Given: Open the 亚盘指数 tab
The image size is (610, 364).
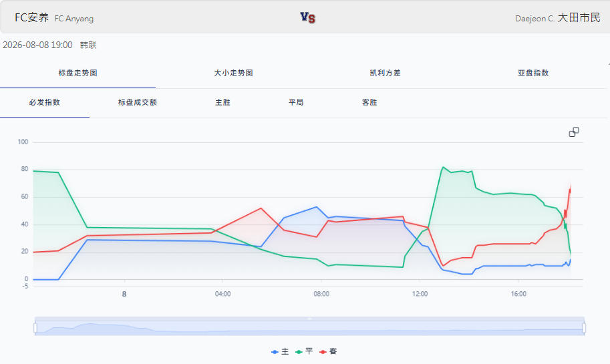Looking at the screenshot, I should coord(533,73).
